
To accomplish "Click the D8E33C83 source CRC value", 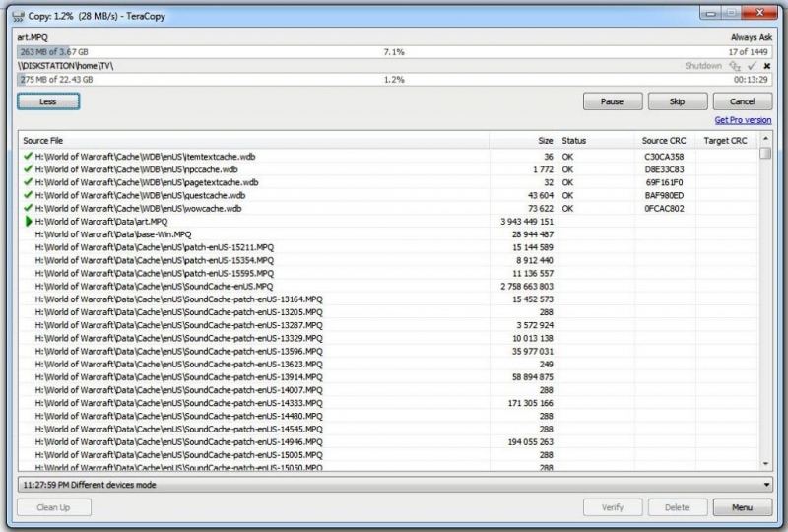I will 664,169.
